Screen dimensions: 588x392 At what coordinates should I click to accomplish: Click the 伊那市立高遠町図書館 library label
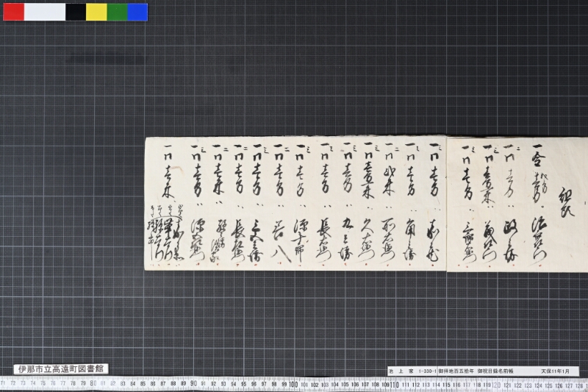tap(61, 369)
